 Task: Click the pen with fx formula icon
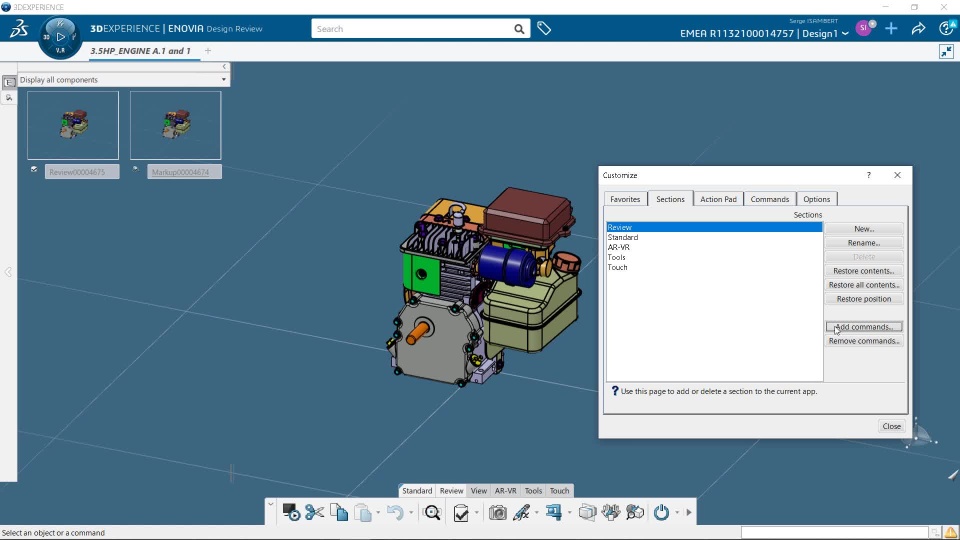(522, 512)
